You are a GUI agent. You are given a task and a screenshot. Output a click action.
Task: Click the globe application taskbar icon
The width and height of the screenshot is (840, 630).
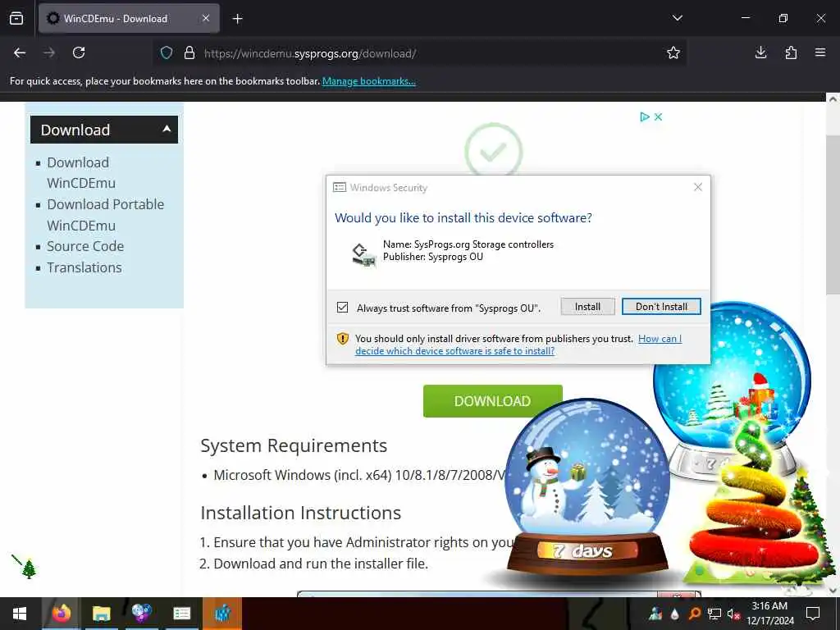click(x=141, y=614)
